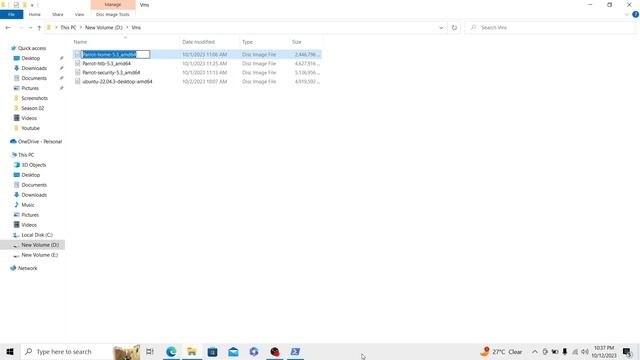This screenshot has height=360, width=640.
Task: Open recent locations dropdown arrow
Action: point(30,27)
